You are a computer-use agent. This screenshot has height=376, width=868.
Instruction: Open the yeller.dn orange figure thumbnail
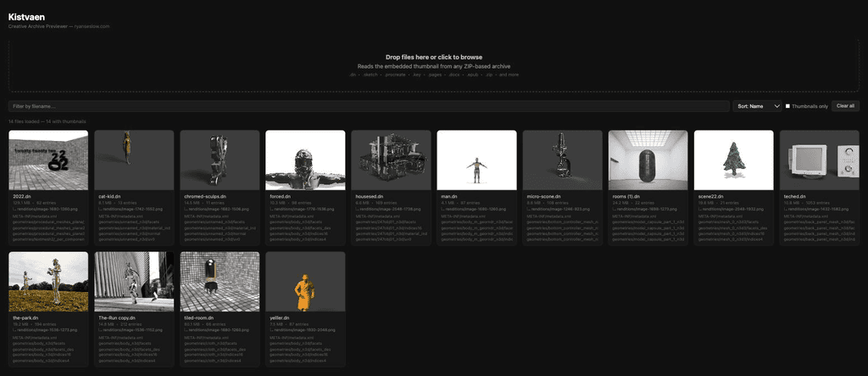click(305, 282)
